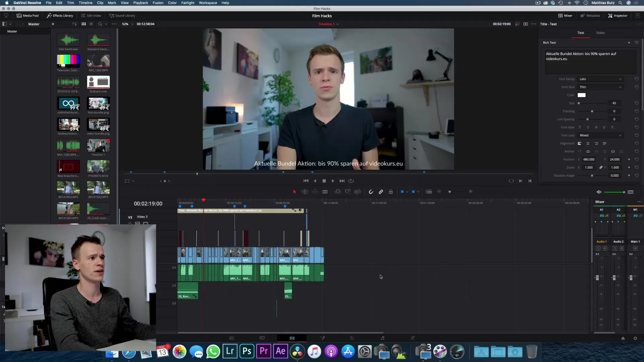
Task: Open timeline view options icon
Action: (x=429, y=192)
